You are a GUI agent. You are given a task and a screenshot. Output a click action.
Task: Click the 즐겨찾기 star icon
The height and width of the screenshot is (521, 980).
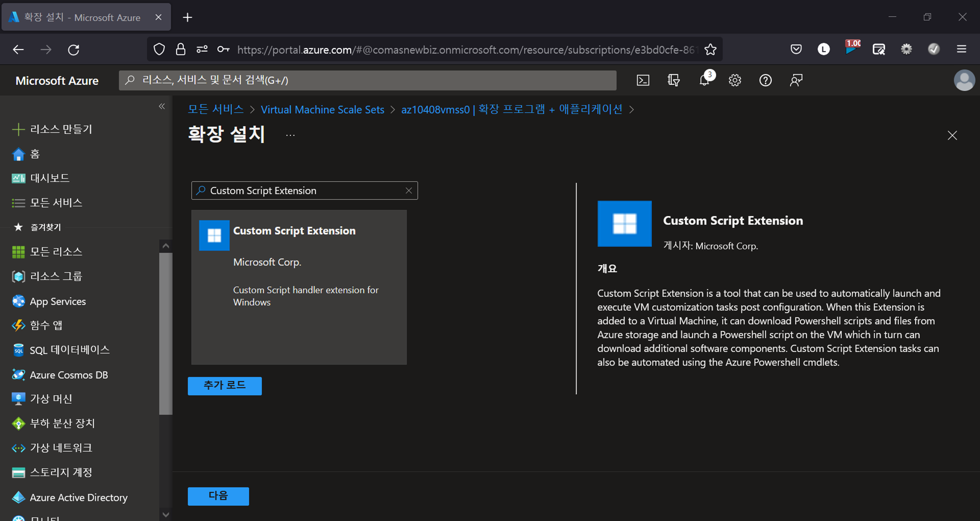[19, 227]
